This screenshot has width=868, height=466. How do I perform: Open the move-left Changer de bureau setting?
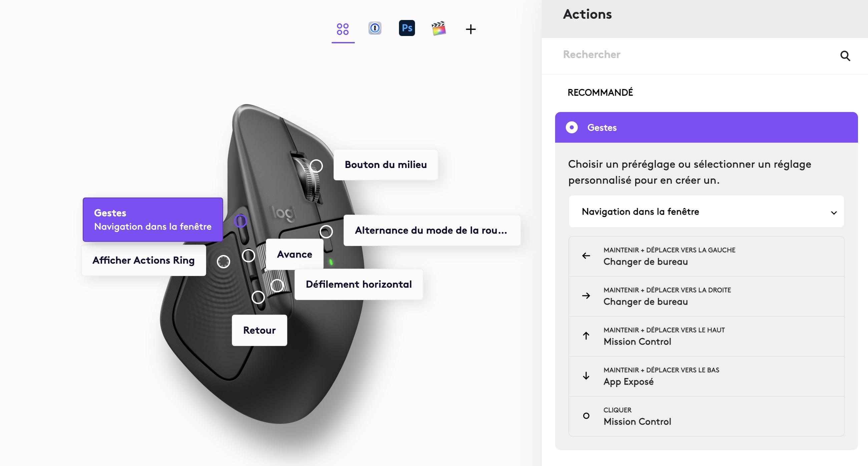pos(706,257)
